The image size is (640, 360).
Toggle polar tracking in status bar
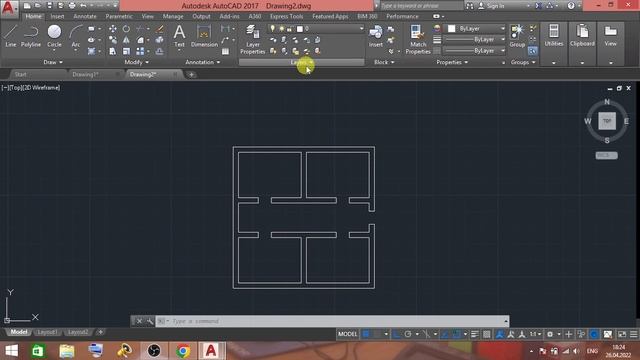(408, 334)
